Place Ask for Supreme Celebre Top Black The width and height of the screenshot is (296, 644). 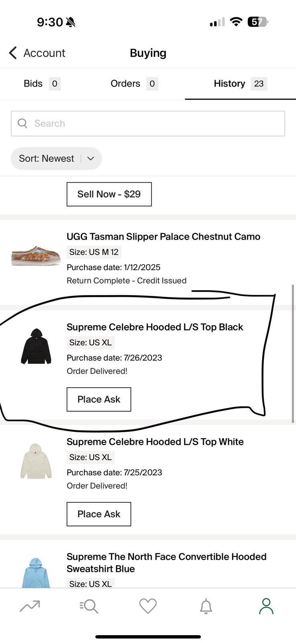coord(99,399)
